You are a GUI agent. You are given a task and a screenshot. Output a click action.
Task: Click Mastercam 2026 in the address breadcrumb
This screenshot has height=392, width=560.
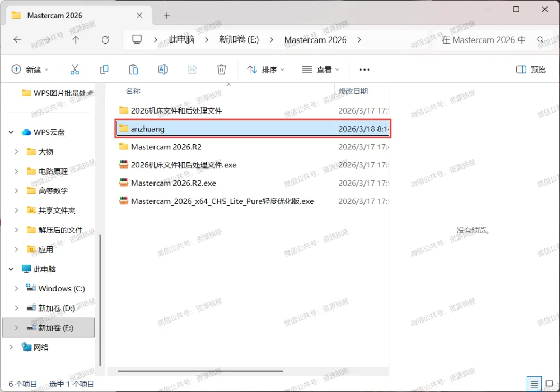[315, 40]
